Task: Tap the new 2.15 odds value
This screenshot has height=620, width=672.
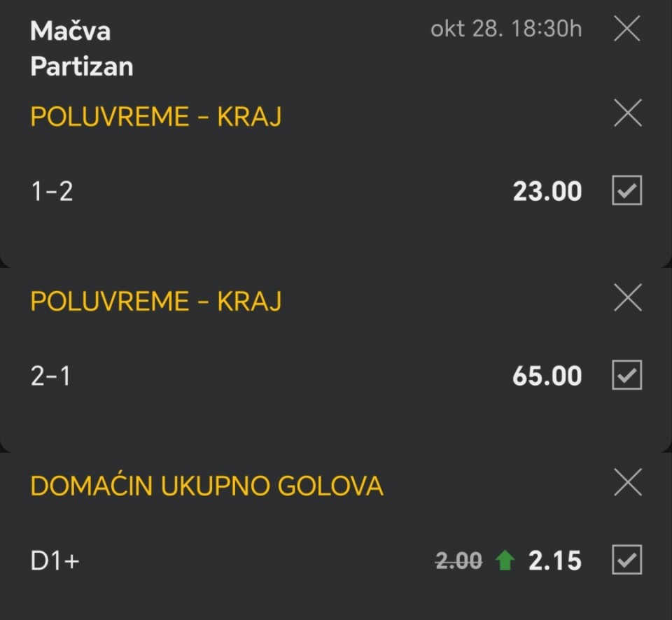Action: point(554,561)
